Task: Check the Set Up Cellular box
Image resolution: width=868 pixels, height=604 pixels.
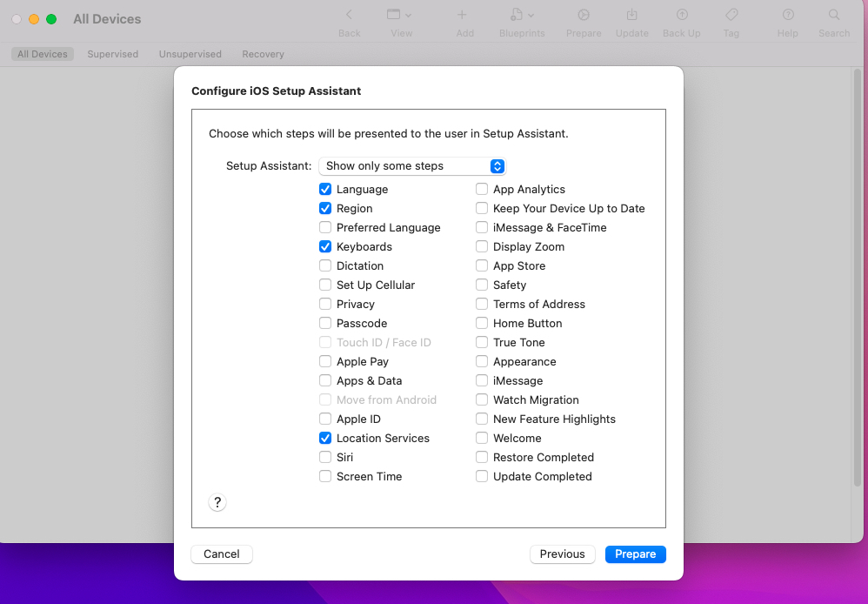Action: (325, 285)
